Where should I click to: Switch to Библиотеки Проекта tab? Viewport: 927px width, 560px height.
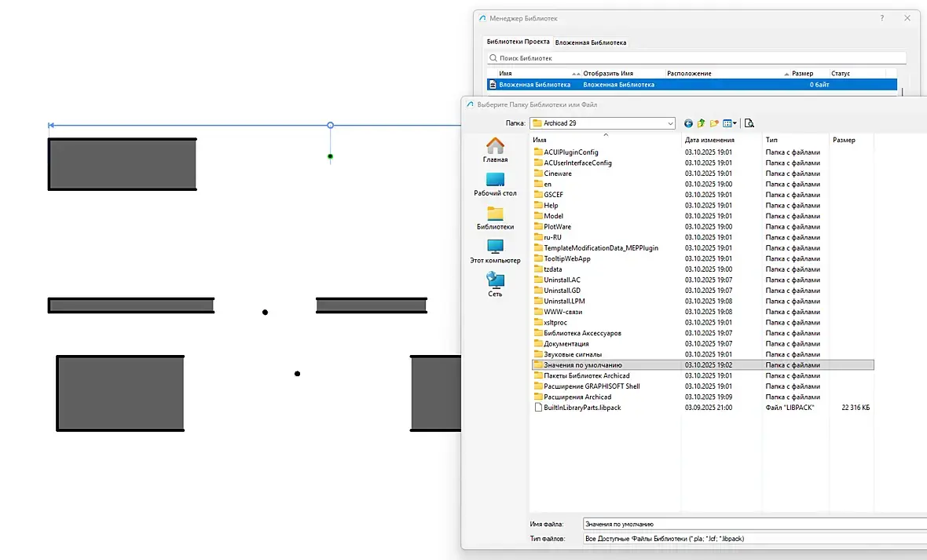coord(518,42)
